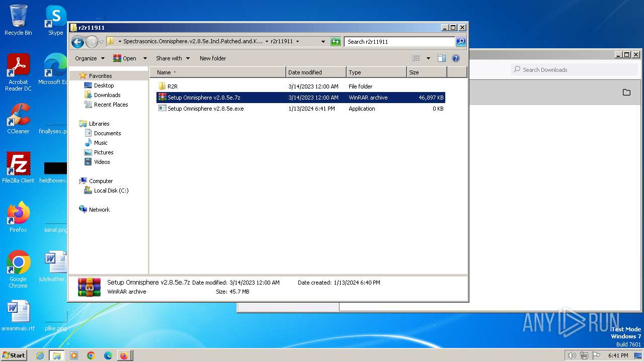This screenshot has width=644, height=362.
Task: Click the Firefox taskbar icon
Action: click(x=124, y=355)
